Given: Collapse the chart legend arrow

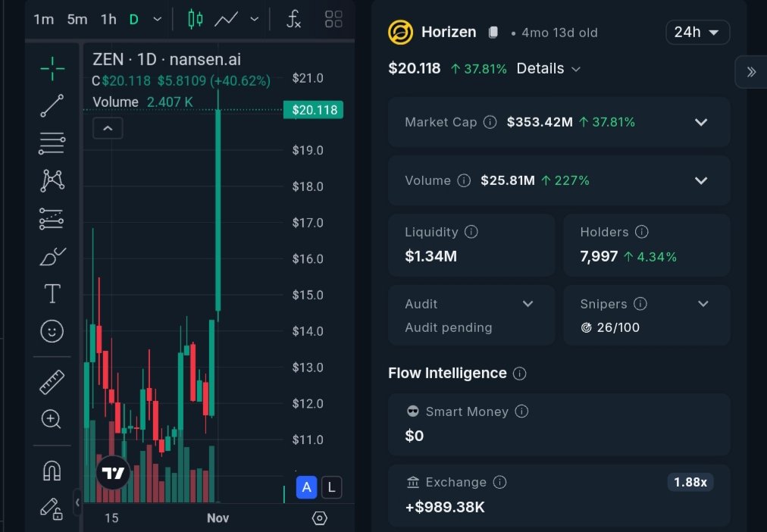Looking at the screenshot, I should coord(108,129).
